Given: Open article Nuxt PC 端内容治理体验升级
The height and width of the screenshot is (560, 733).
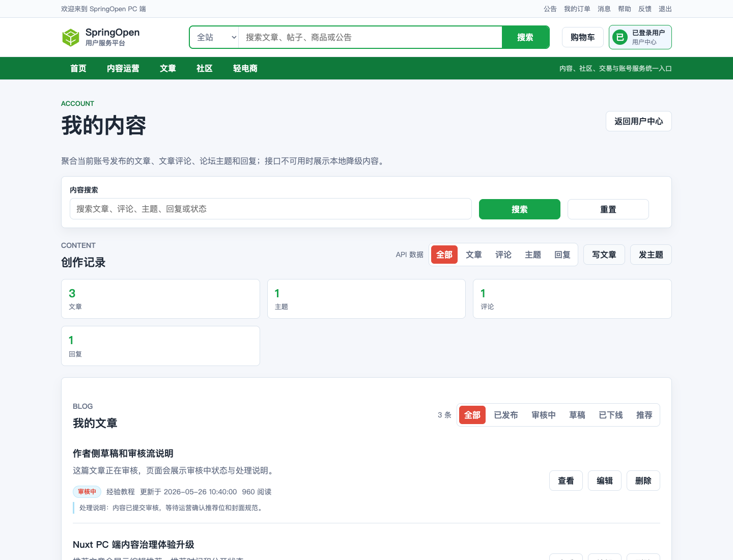Looking at the screenshot, I should tap(133, 544).
